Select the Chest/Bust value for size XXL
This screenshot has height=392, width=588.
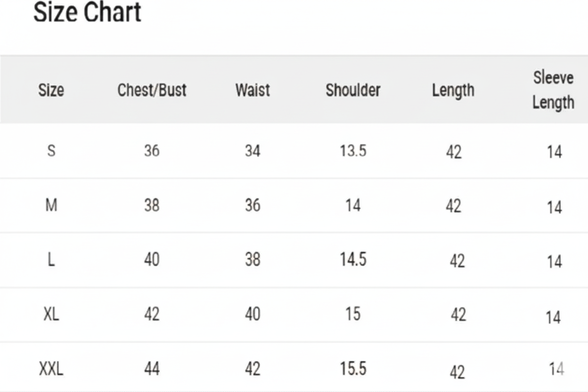click(x=152, y=369)
